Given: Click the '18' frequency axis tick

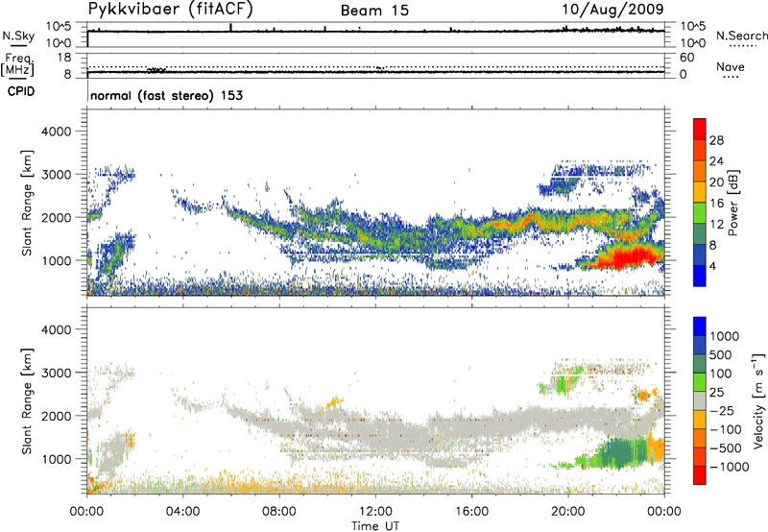Looking at the screenshot, I should pos(64,58).
